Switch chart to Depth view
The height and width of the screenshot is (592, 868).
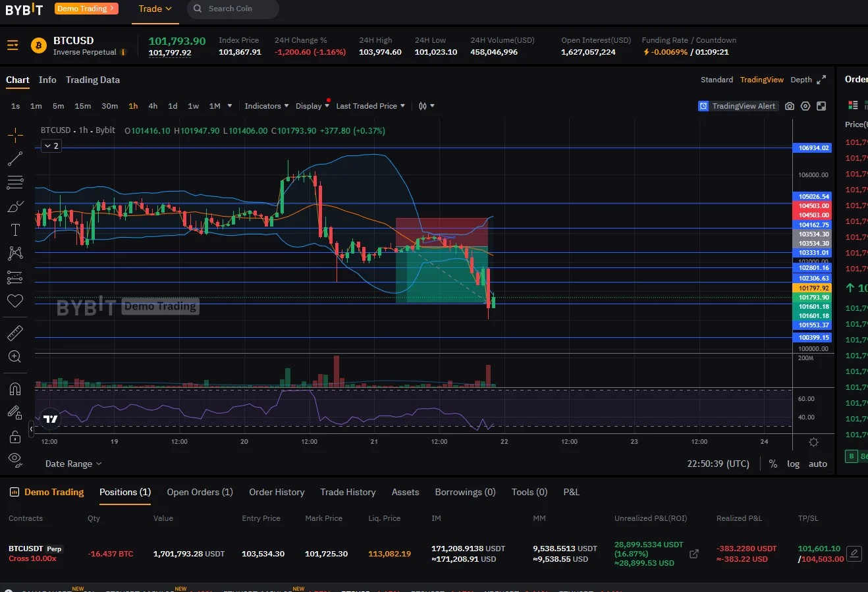[x=801, y=80]
